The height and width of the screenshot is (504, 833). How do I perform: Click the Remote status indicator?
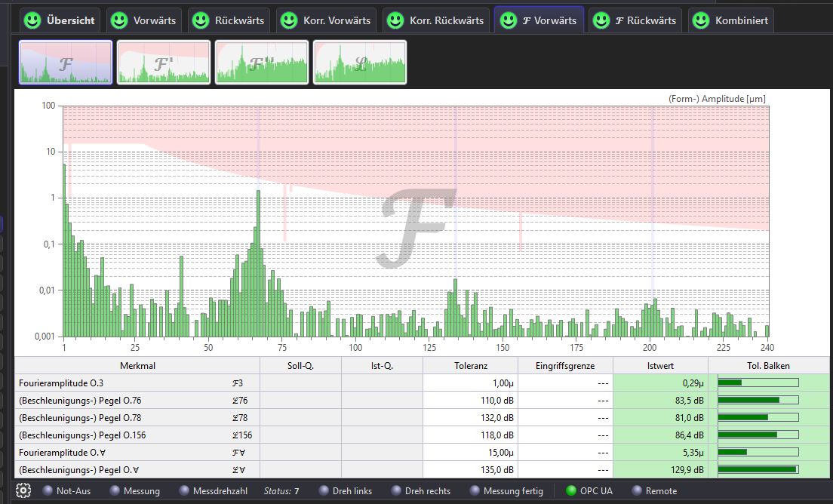click(637, 490)
